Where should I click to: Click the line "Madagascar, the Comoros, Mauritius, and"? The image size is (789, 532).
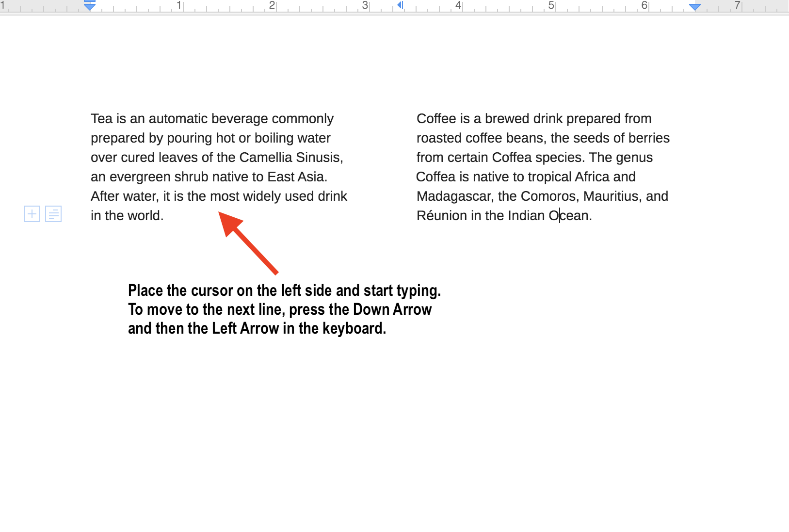pyautogui.click(x=542, y=196)
